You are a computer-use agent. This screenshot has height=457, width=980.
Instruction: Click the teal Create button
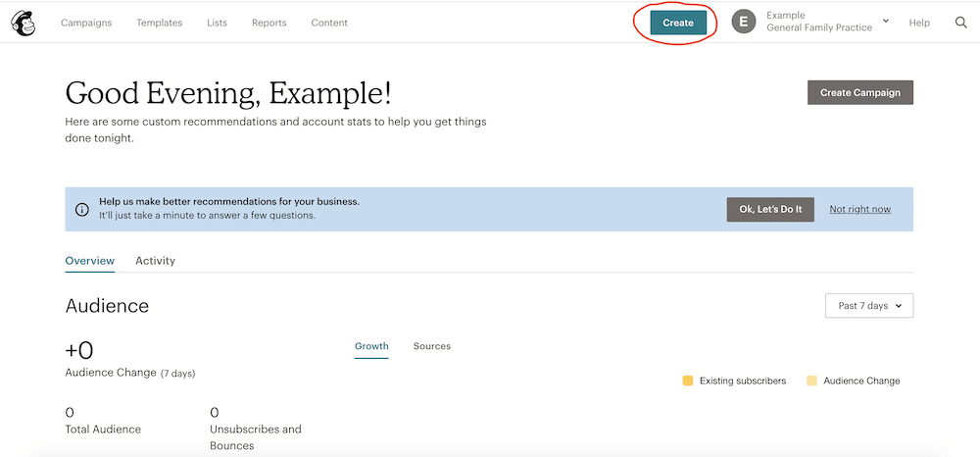point(678,23)
